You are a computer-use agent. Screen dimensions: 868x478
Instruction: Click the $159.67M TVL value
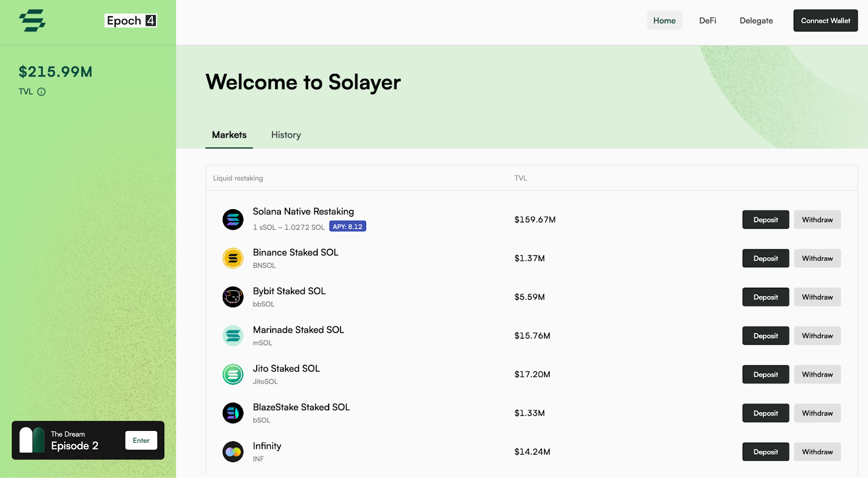tap(535, 219)
